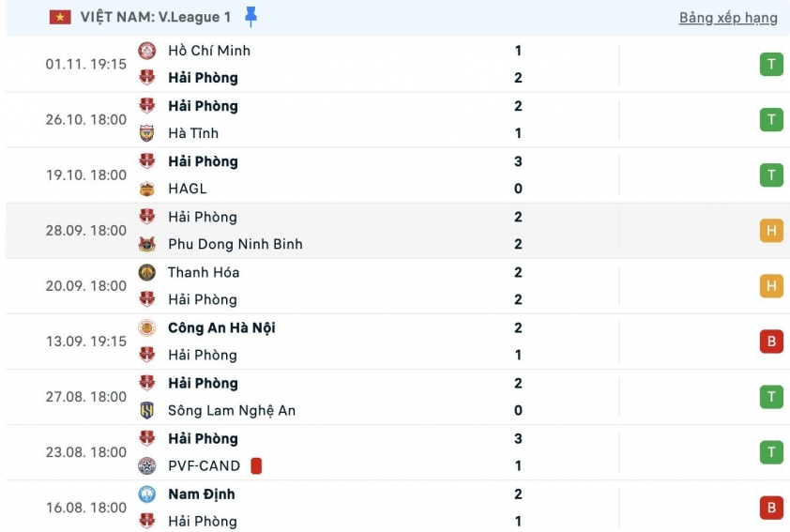Click the red card indicator beside PVF-CAND
Screen dimensions: 790x532
[256, 465]
